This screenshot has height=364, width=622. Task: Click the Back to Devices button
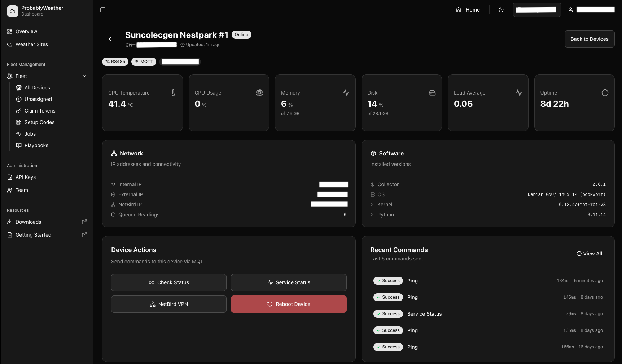(589, 39)
